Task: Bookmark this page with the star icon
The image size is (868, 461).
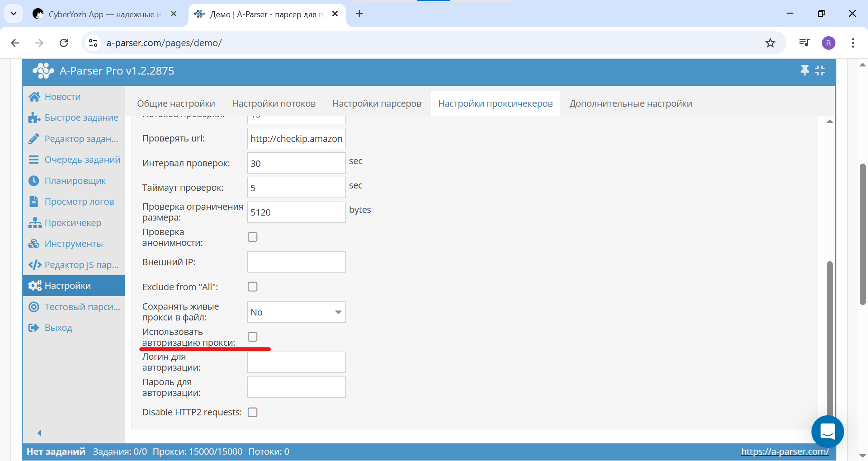Action: point(770,43)
